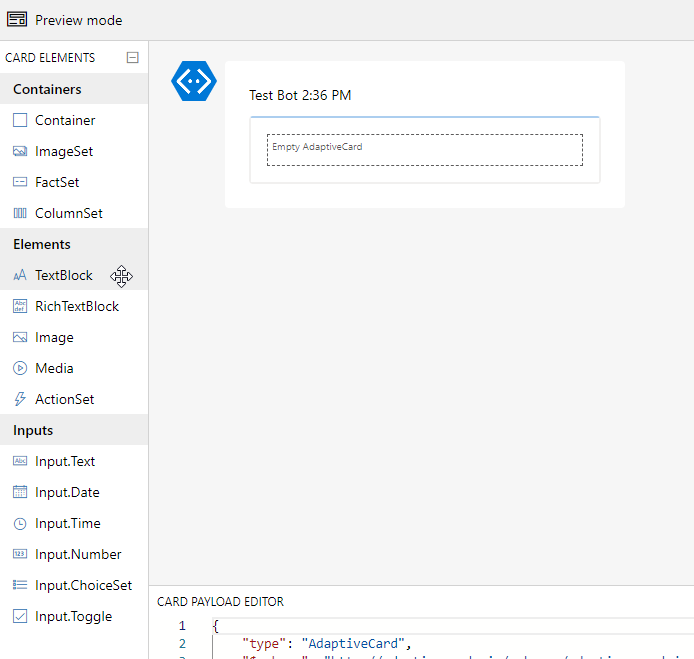Click the Test Bot hexagon avatar
The height and width of the screenshot is (659, 694).
click(194, 81)
